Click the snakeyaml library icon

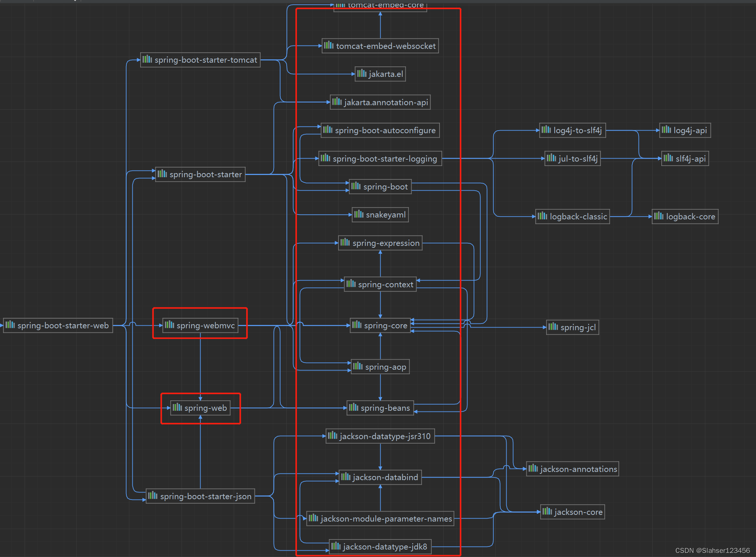click(x=359, y=214)
